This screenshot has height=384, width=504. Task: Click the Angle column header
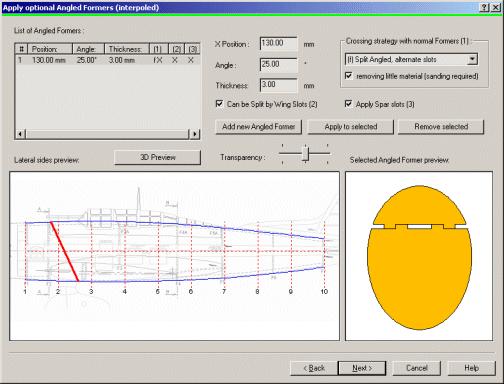[x=88, y=49]
